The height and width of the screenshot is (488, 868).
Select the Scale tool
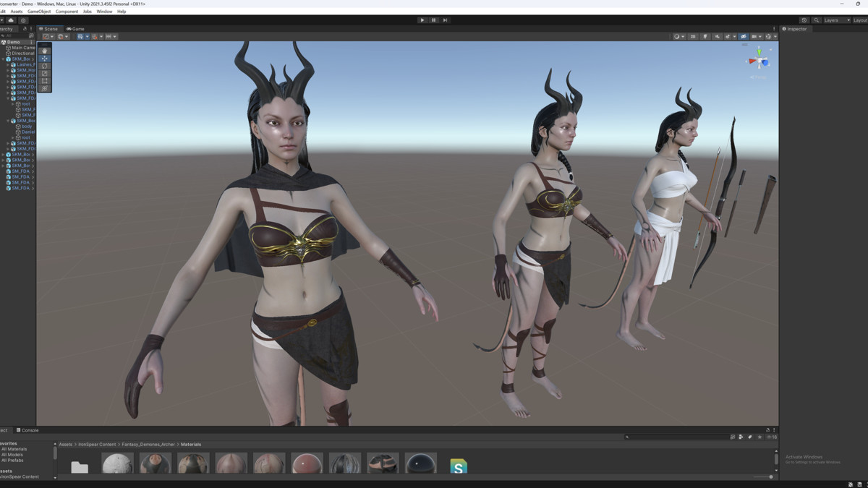click(45, 73)
